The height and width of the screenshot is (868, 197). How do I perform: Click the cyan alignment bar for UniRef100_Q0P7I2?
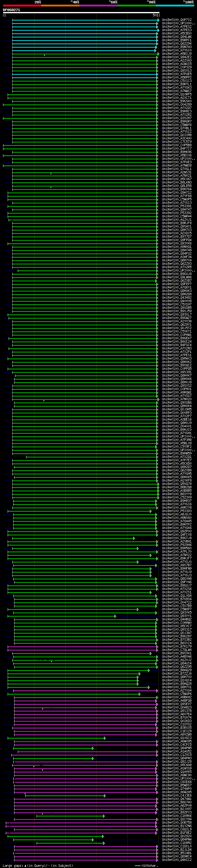pos(86,20)
